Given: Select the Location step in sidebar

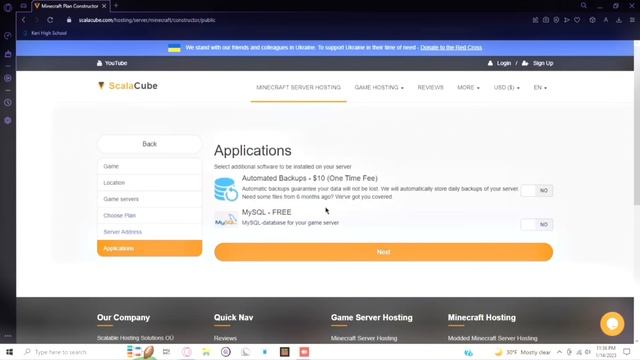Looking at the screenshot, I should (149, 182).
